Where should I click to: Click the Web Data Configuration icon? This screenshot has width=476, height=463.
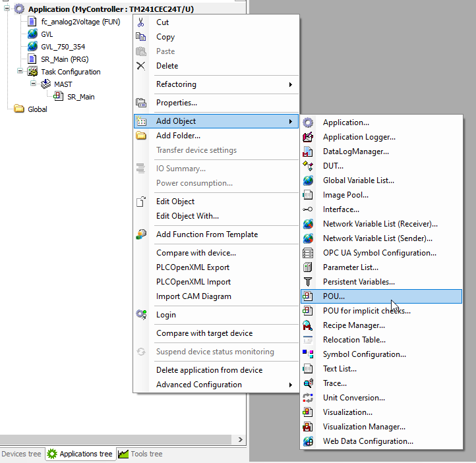coord(308,441)
